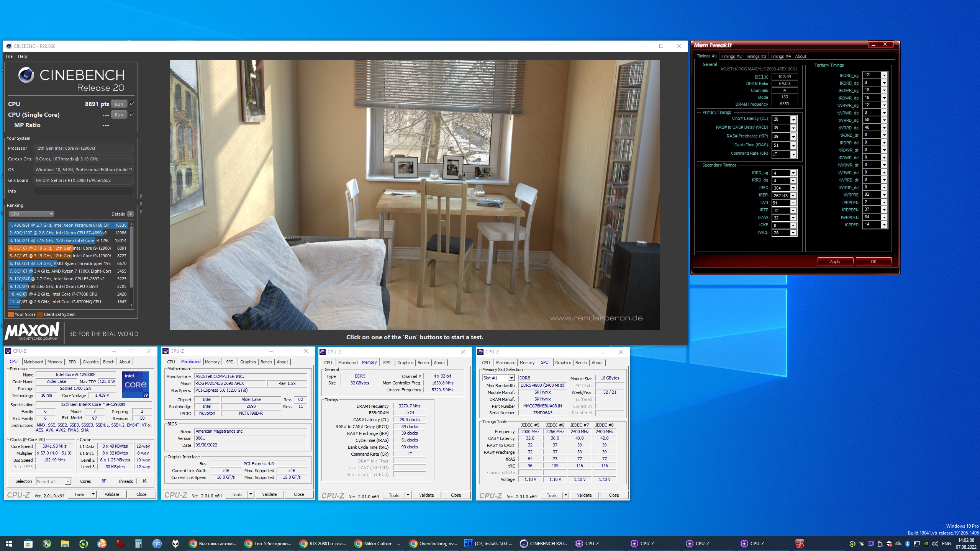The width and height of the screenshot is (980, 551).
Task: Click Close in the CPU-Z Mainboard window
Action: click(x=299, y=494)
